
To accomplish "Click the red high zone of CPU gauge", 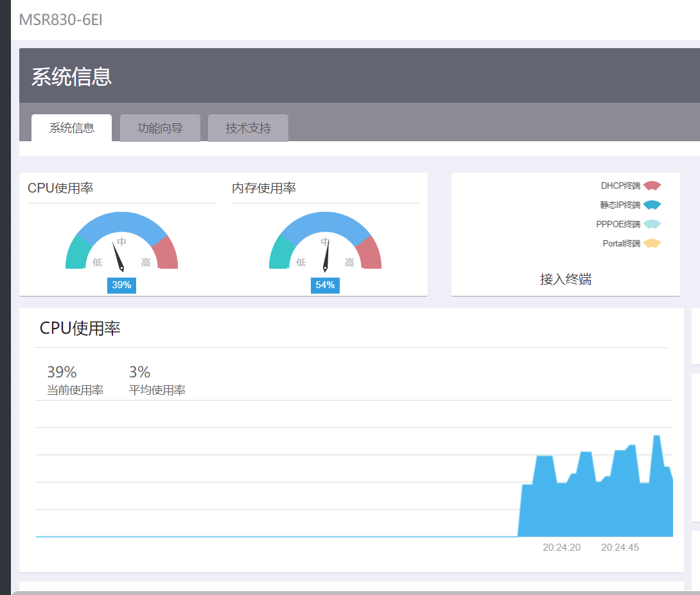I will (166, 254).
